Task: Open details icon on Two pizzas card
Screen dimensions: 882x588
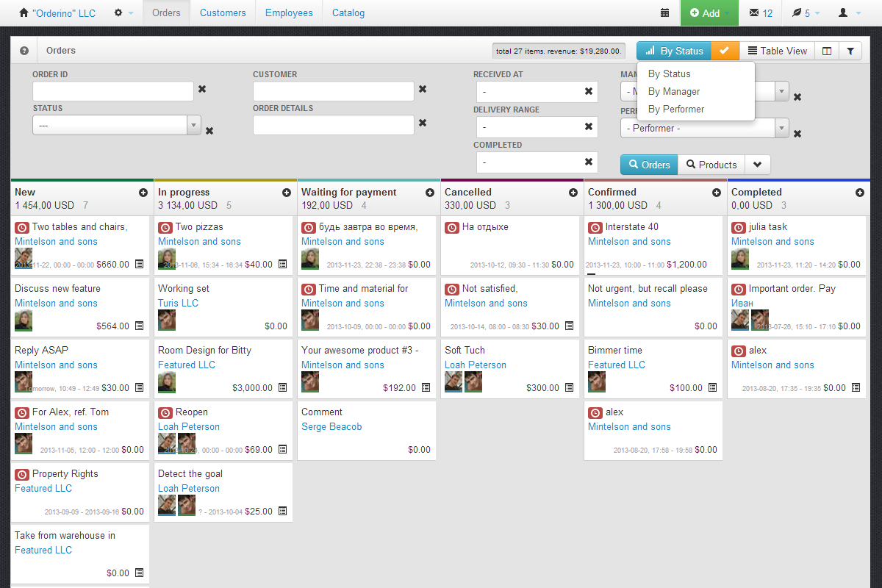Action: coord(283,265)
